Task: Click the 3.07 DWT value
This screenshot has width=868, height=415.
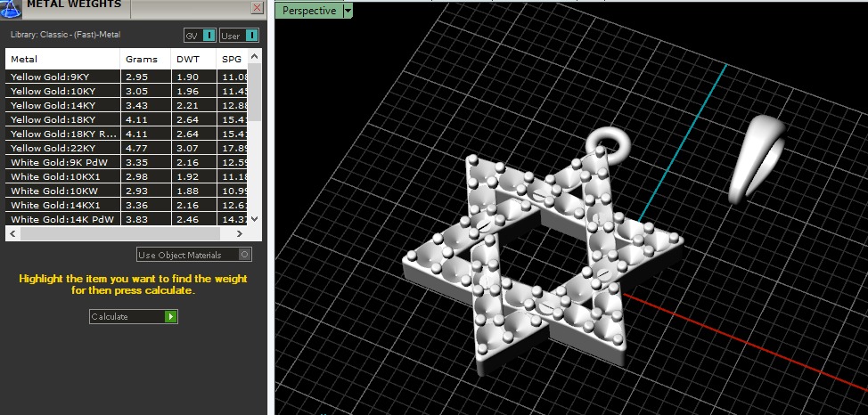Action: tap(188, 149)
